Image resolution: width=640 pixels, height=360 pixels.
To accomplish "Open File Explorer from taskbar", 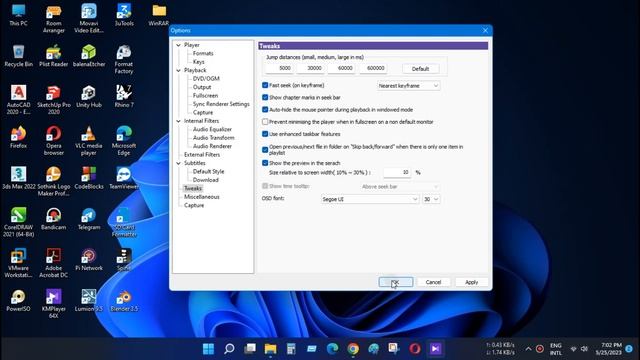I will (x=270, y=349).
